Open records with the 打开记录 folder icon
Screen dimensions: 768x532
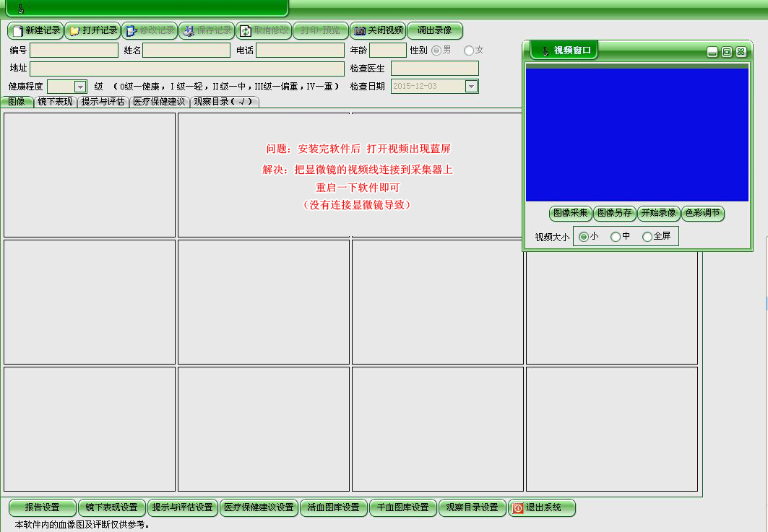pos(74,31)
